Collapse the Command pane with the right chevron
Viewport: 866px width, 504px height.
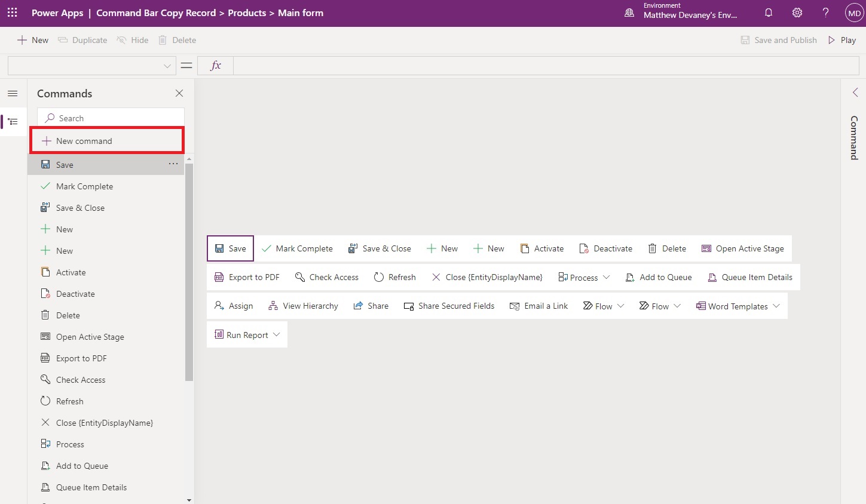point(855,92)
